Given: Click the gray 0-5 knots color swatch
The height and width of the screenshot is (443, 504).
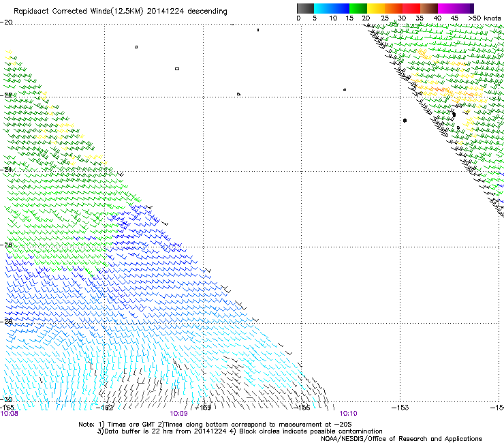Looking at the screenshot, I should click(305, 8).
